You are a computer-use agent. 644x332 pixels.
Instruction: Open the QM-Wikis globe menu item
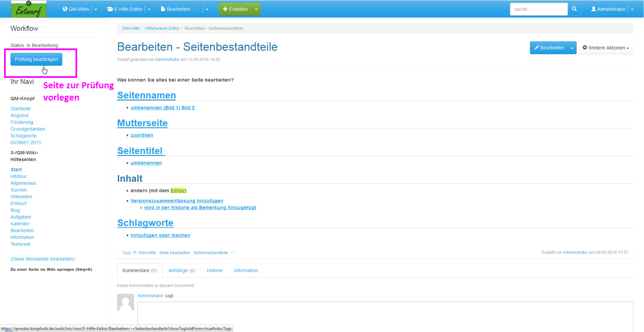[76, 9]
